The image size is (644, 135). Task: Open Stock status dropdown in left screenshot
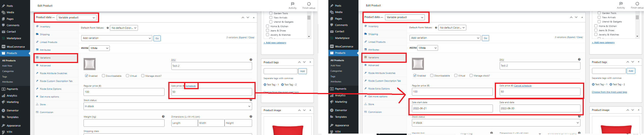pos(168,106)
